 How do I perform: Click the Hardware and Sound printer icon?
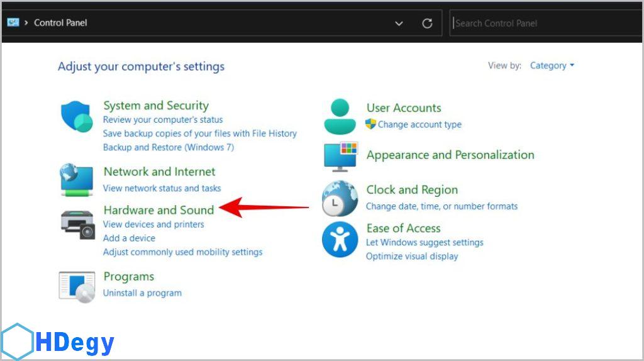(x=77, y=223)
